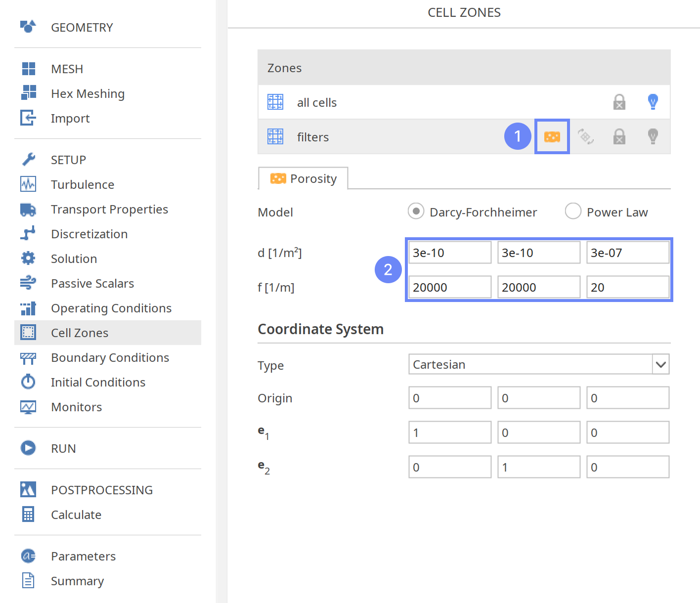Click the MRF rotation icon for filters
This screenshot has width=700, height=603.
click(x=585, y=136)
